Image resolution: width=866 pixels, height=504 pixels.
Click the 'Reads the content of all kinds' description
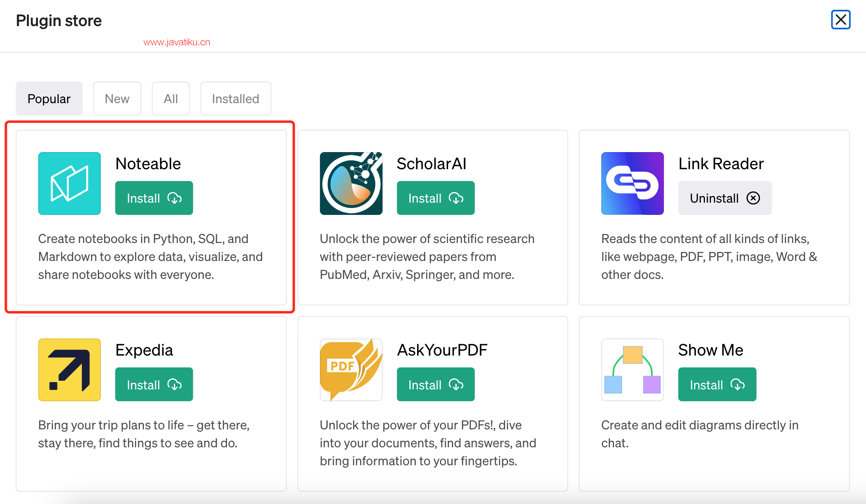709,256
